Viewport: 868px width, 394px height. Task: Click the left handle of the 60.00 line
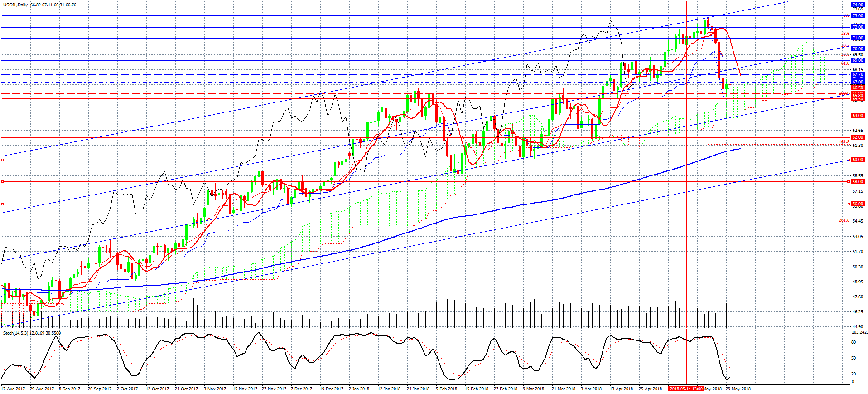click(3, 160)
